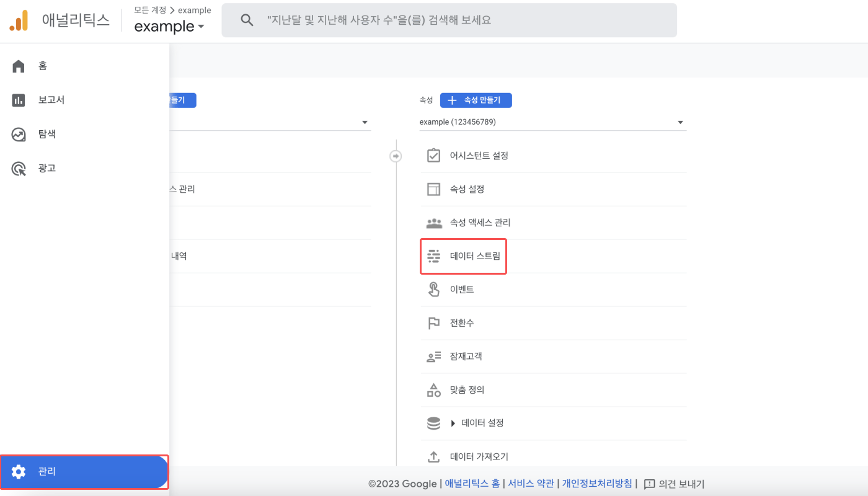The width and height of the screenshot is (868, 496).
Task: Click the 모든 계정 breadcrumb
Action: 150,10
